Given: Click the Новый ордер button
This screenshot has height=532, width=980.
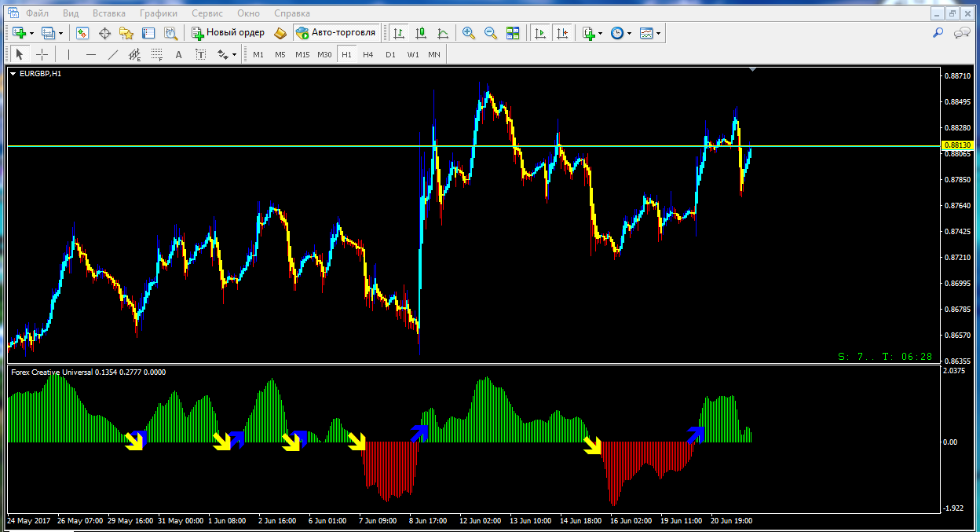Looking at the screenshot, I should point(229,33).
